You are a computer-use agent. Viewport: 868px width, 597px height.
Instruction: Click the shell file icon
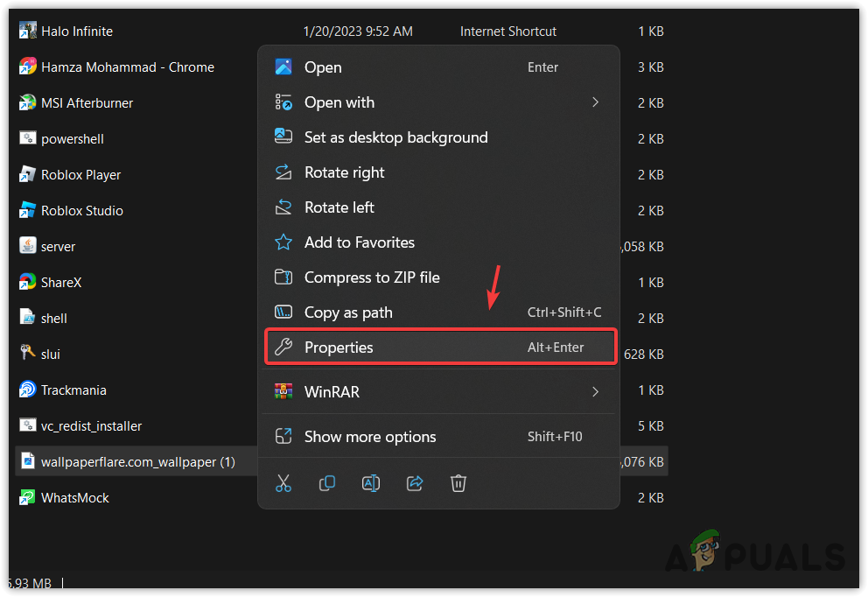pos(28,318)
